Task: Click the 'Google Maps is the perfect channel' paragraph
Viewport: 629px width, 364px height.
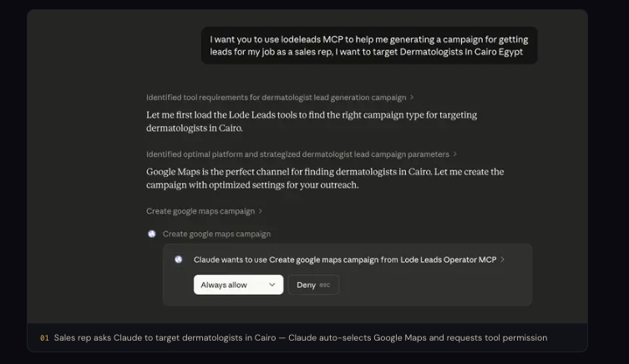Action: 325,178
